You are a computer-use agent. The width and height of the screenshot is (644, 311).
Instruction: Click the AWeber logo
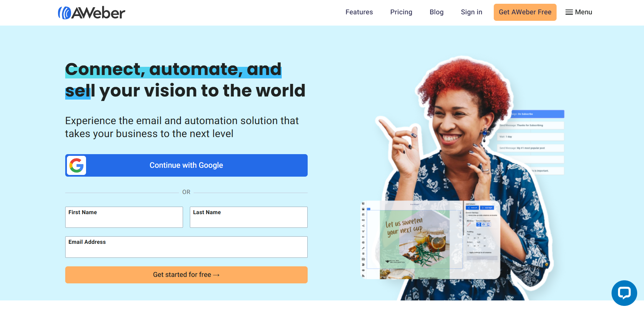point(92,13)
